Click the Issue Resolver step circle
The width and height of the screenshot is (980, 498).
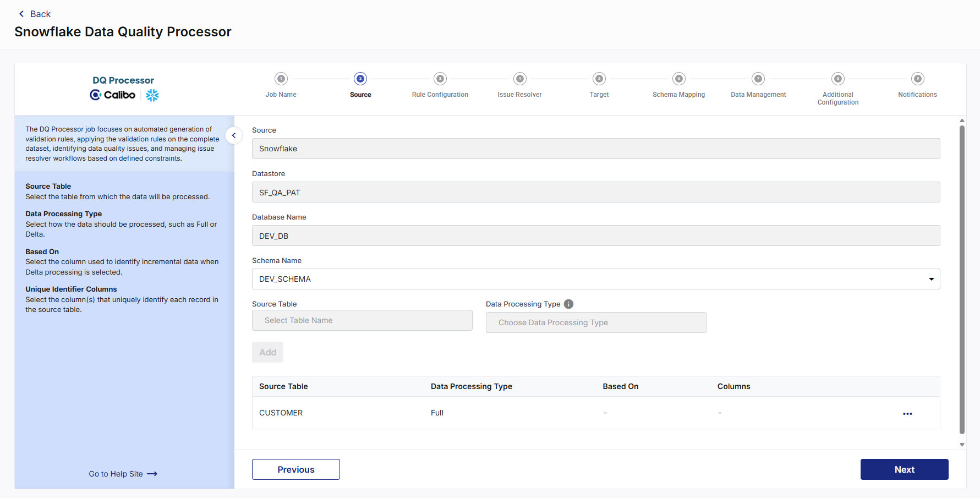tap(520, 79)
